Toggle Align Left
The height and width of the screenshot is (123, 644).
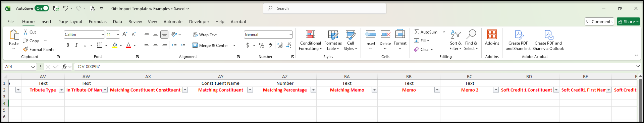click(x=147, y=45)
